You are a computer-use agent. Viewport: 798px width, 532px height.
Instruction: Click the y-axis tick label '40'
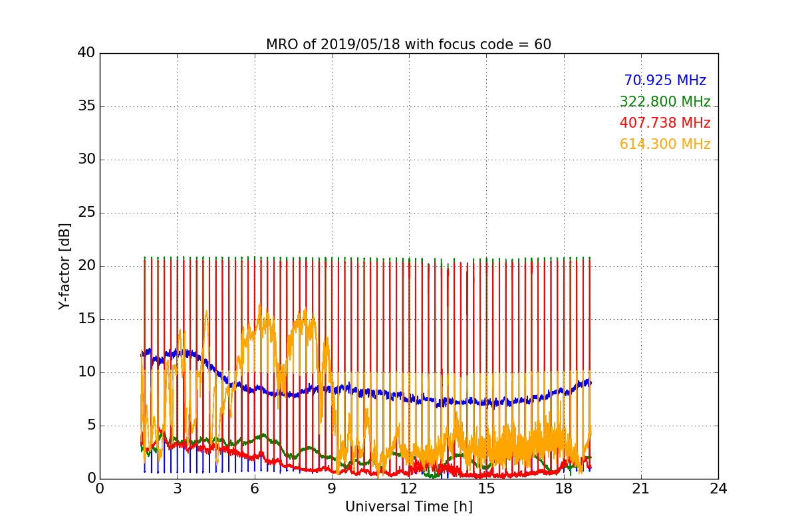click(86, 53)
